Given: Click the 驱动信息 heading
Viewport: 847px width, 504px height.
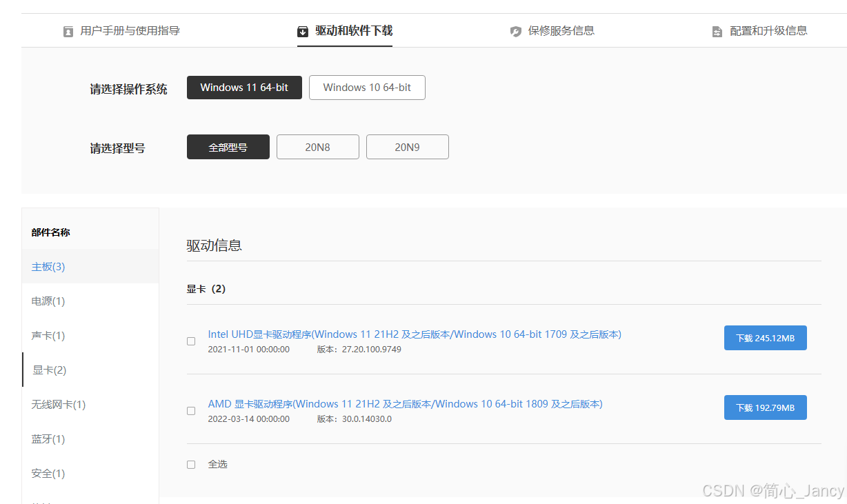Looking at the screenshot, I should coord(214,245).
